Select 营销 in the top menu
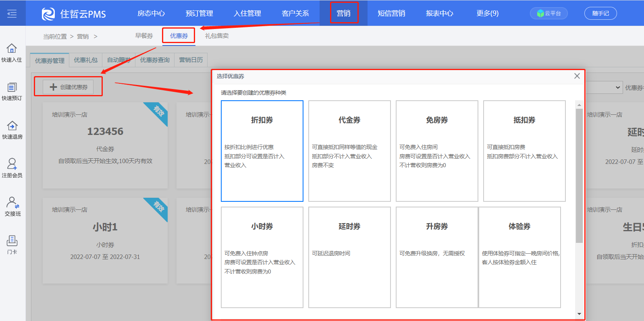 pos(344,13)
